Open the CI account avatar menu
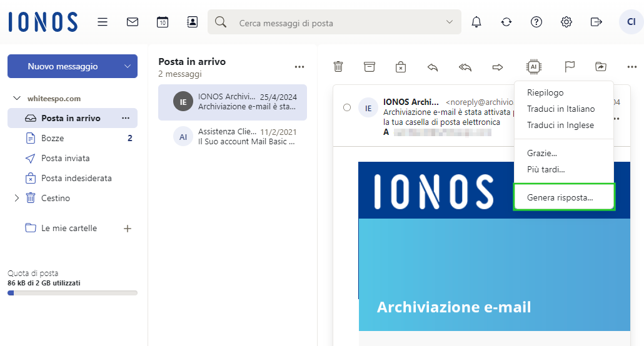 click(631, 22)
